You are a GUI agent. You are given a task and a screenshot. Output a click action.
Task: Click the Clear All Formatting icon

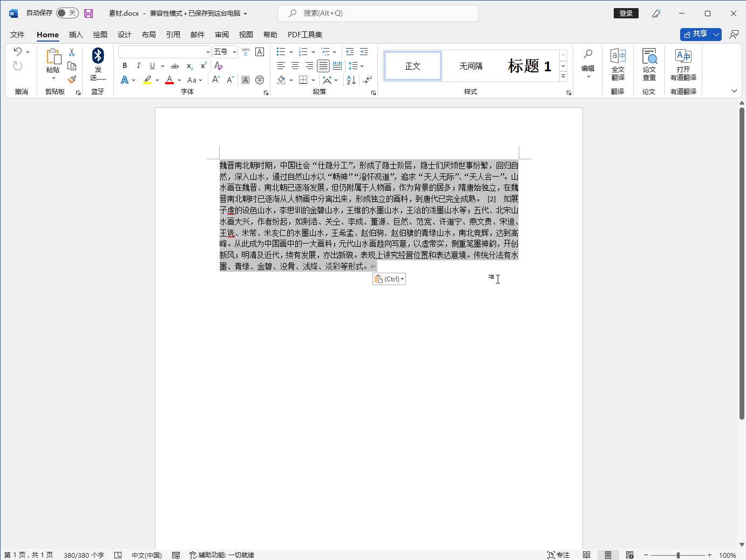pyautogui.click(x=218, y=66)
